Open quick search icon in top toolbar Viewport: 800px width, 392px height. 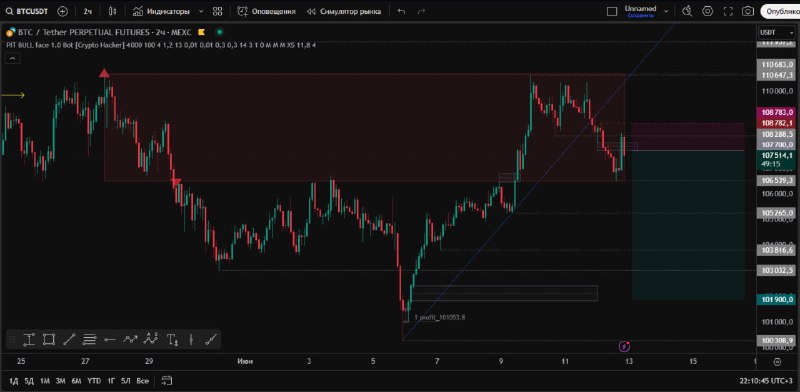(687, 11)
